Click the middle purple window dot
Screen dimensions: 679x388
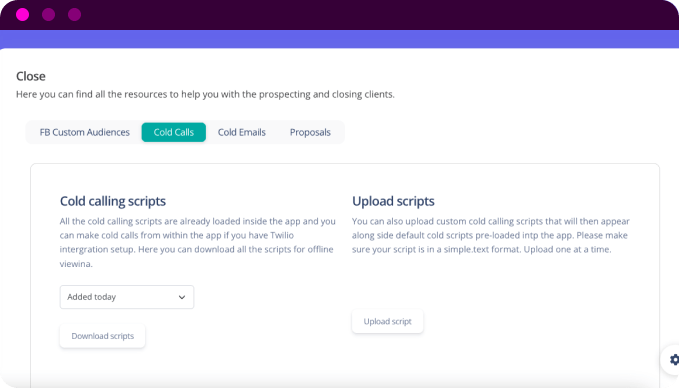pyautogui.click(x=48, y=15)
